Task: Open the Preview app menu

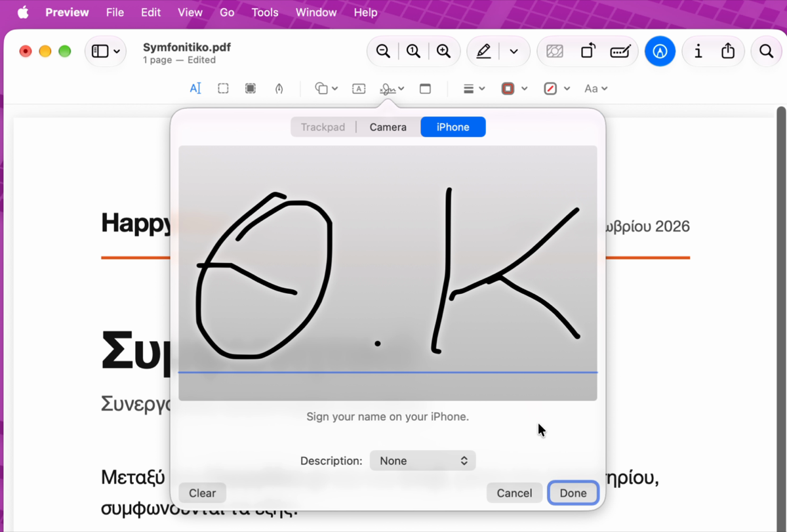Action: tap(67, 12)
